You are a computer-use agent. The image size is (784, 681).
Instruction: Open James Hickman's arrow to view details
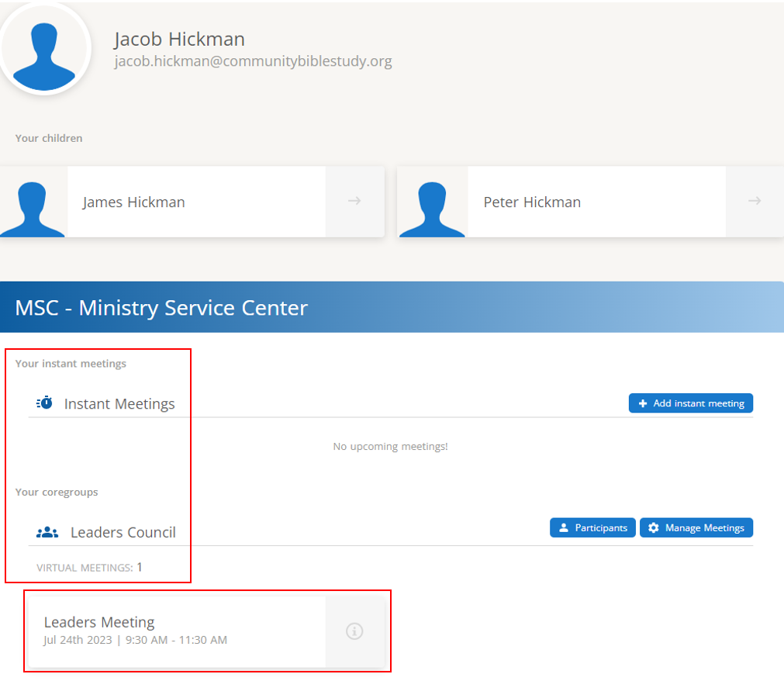pyautogui.click(x=354, y=202)
